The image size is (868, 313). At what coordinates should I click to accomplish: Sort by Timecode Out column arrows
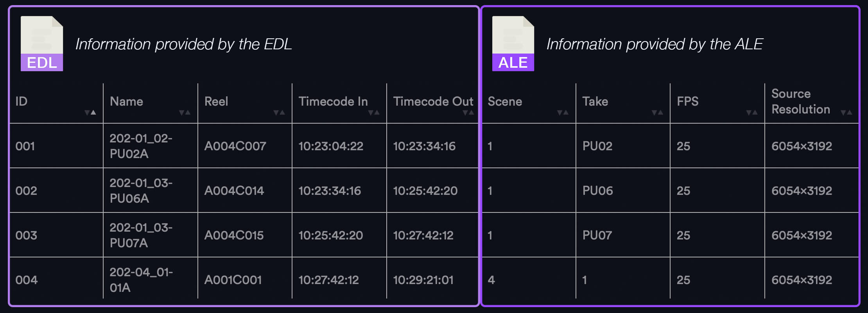pos(468,113)
